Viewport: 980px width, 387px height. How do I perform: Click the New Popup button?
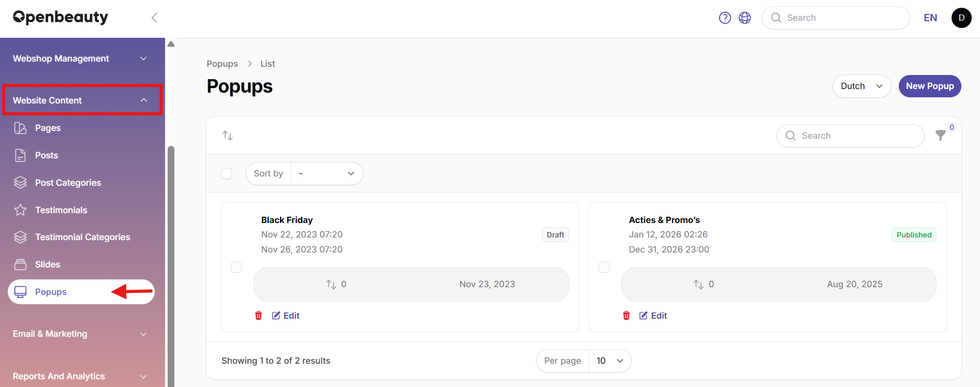pos(930,86)
